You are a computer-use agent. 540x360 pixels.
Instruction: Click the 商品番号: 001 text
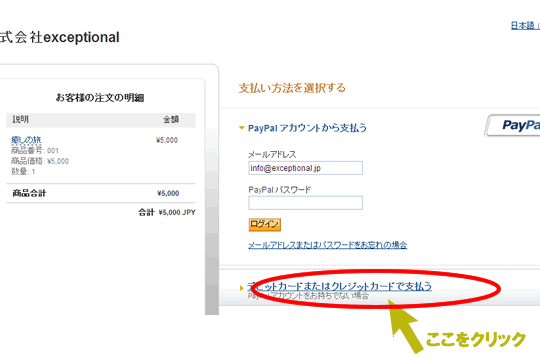coord(35,151)
